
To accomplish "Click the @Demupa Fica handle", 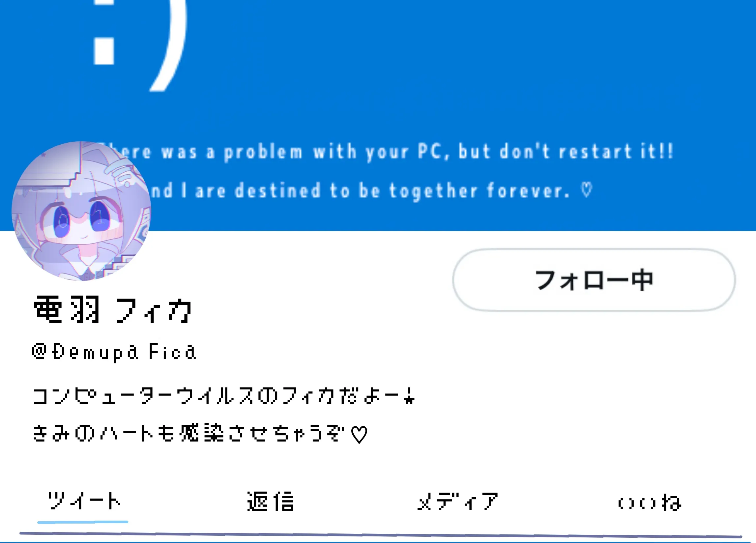I will [114, 352].
